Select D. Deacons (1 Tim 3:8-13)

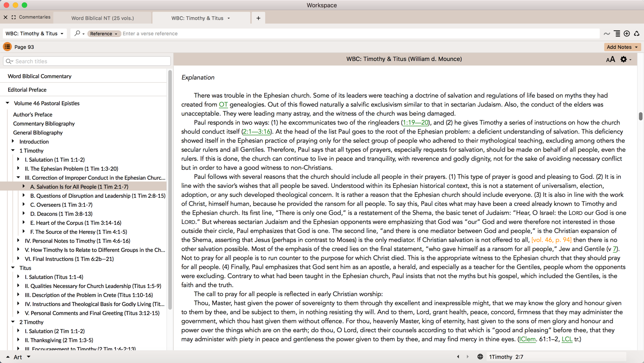click(x=61, y=214)
